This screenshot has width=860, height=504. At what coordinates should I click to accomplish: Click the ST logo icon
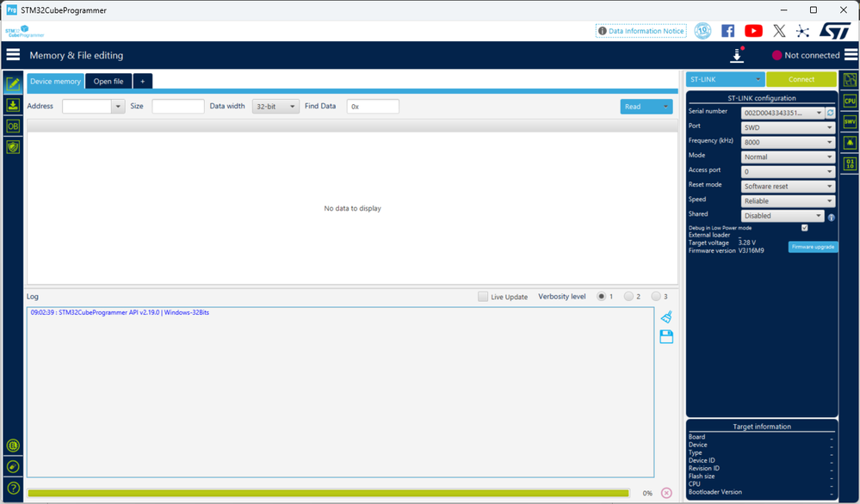pyautogui.click(x=835, y=31)
